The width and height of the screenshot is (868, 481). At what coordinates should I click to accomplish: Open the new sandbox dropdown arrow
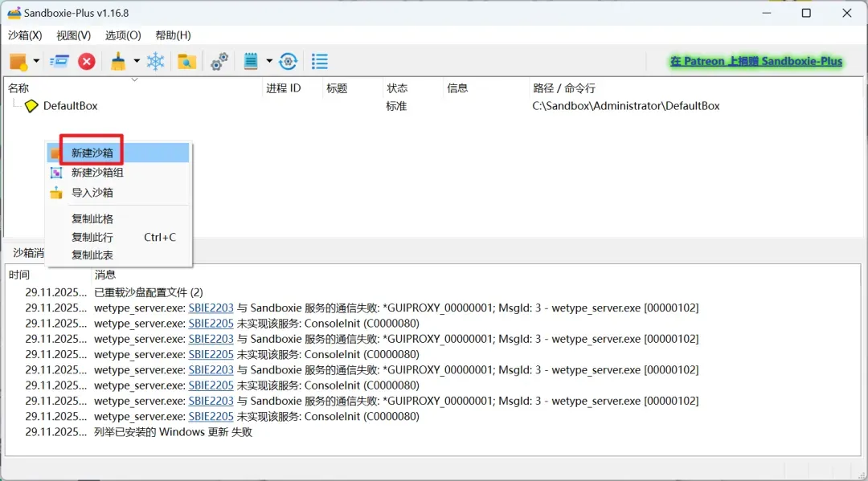click(36, 61)
